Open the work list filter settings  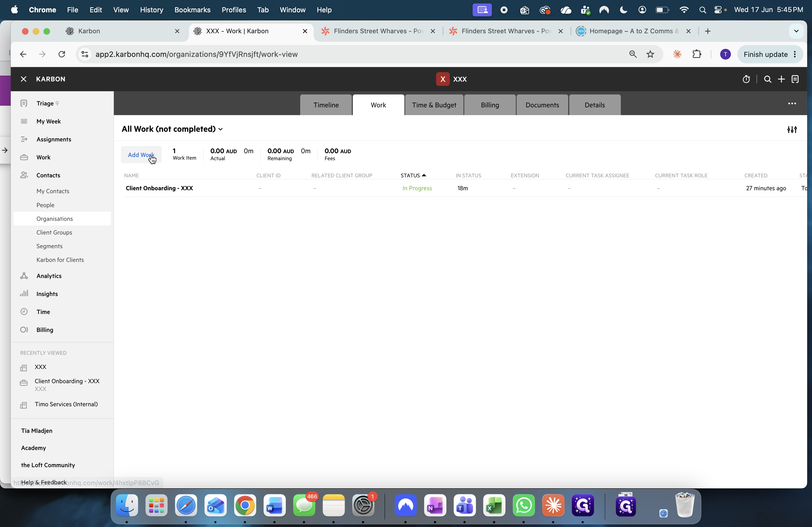(x=792, y=129)
